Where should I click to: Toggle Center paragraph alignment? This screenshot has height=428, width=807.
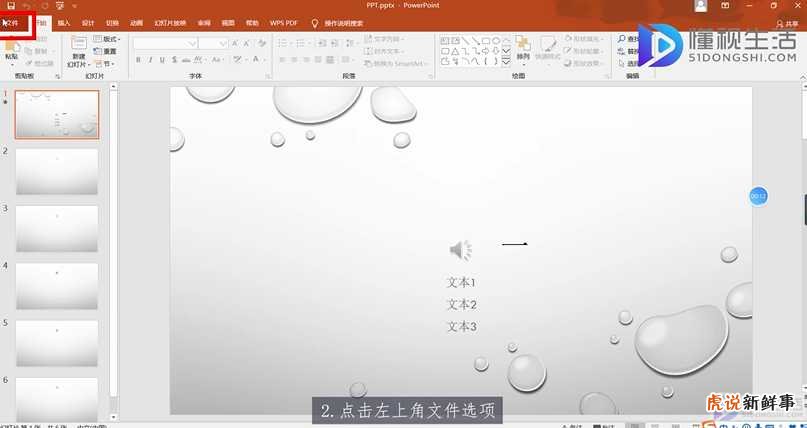click(x=294, y=60)
